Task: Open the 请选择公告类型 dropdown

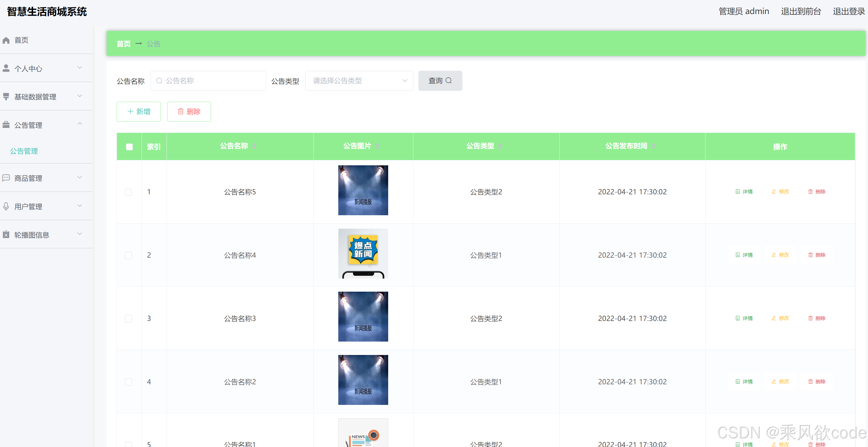Action: [359, 80]
